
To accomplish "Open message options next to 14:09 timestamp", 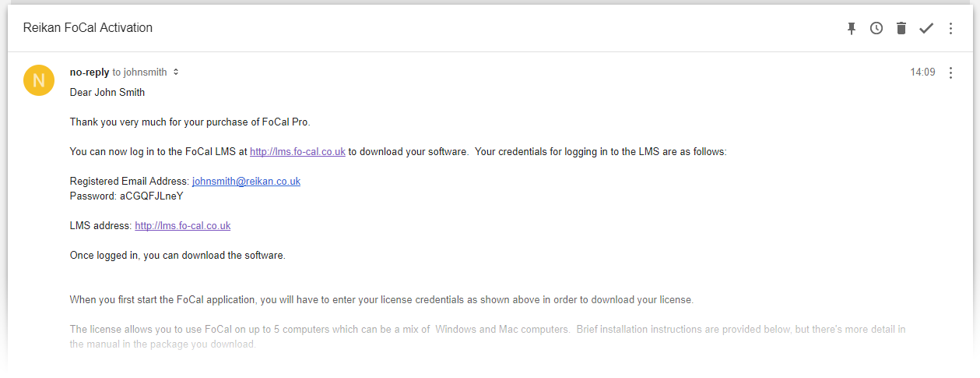I will pyautogui.click(x=950, y=72).
